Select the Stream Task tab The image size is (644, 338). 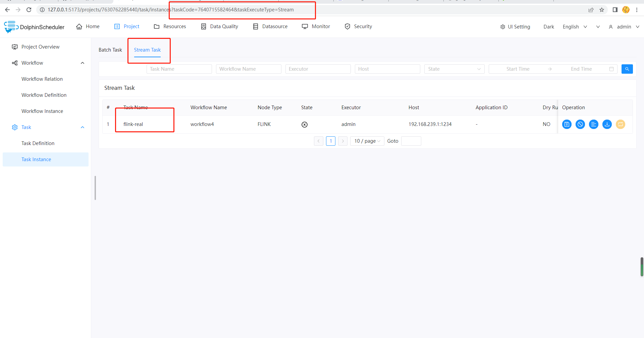point(147,50)
